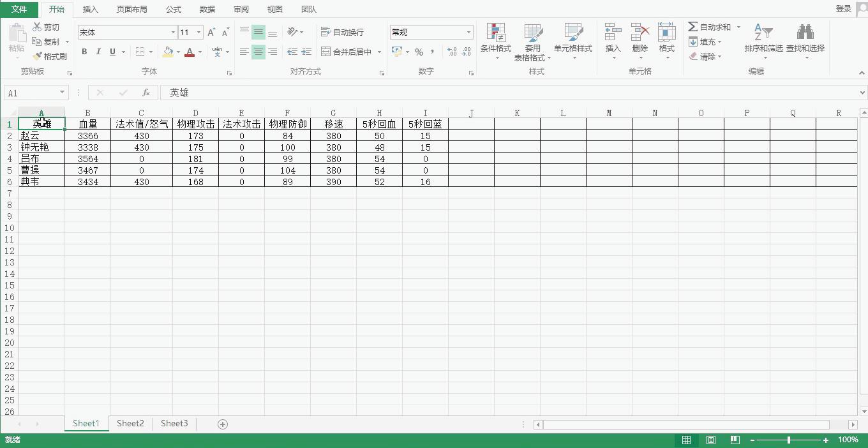Open Format cells menu icon
The image size is (868, 448).
pyautogui.click(x=666, y=33)
